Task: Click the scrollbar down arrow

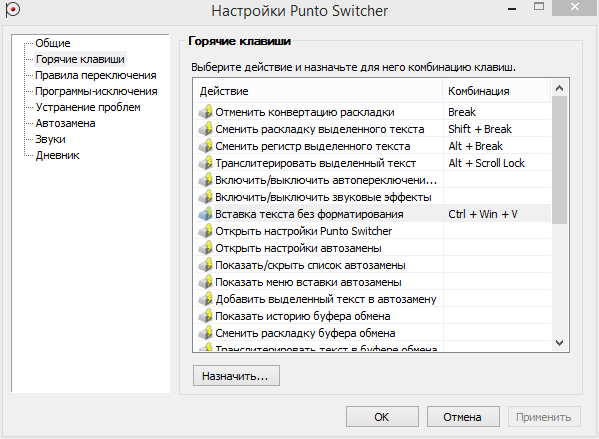Action: [559, 343]
